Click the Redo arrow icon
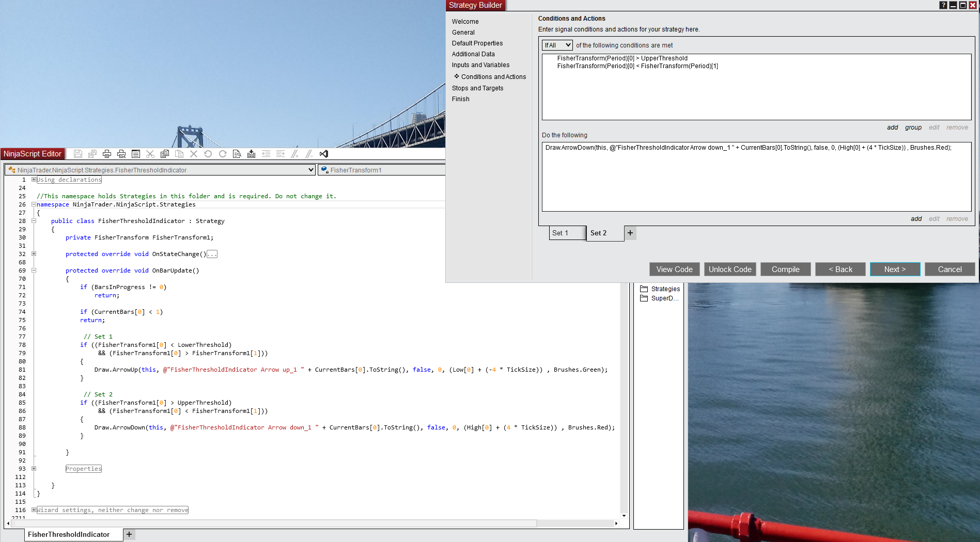Image resolution: width=980 pixels, height=542 pixels. coord(223,154)
